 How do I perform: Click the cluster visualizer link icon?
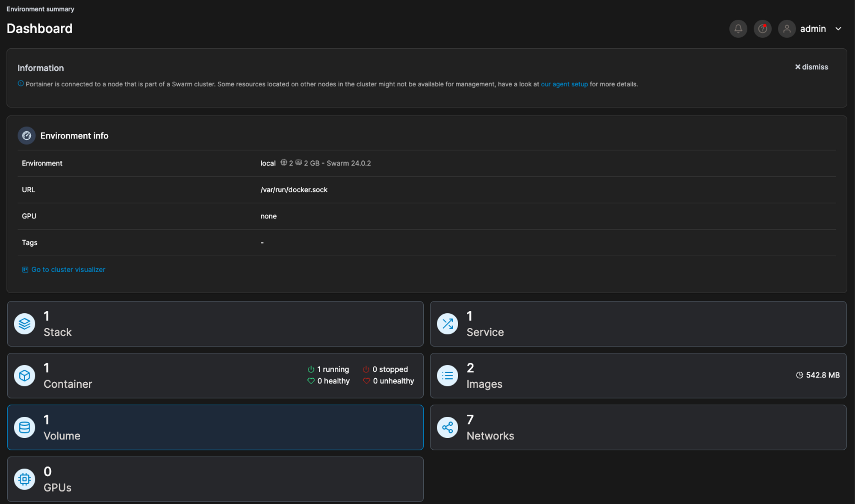(25, 270)
